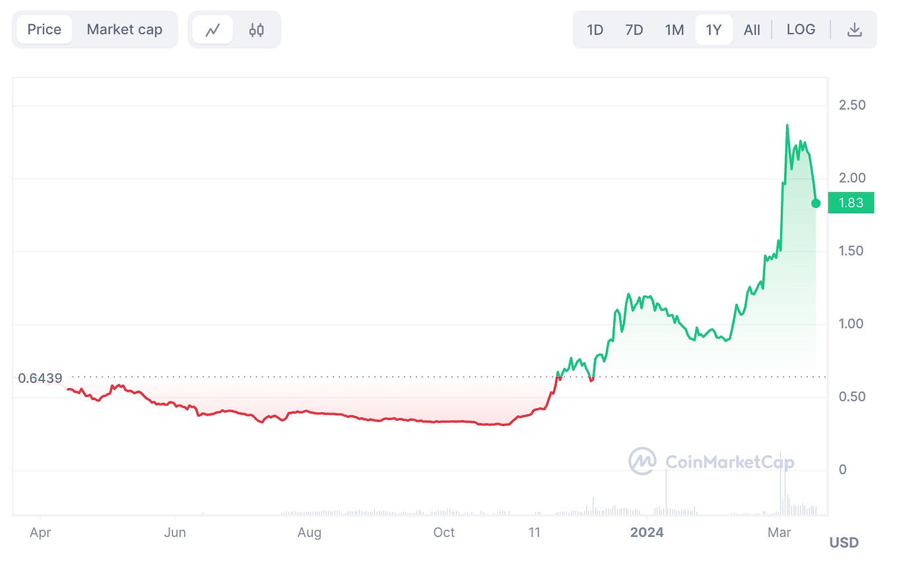Click the 1.83 current price label
Screen dimensions: 924x570
pyautogui.click(x=851, y=203)
